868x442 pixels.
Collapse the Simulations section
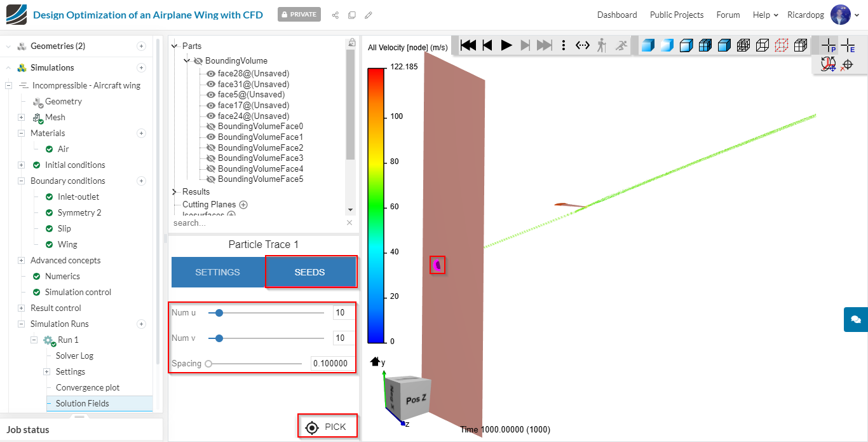(x=8, y=67)
